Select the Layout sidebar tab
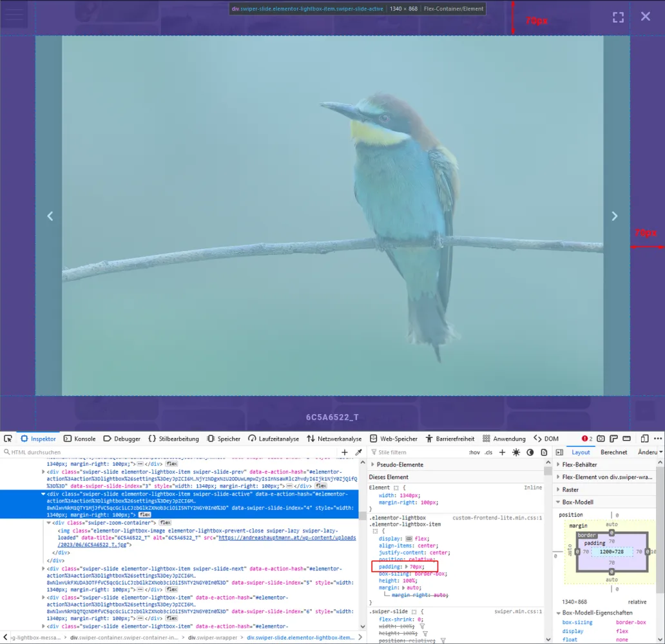The image size is (665, 644). coord(581,452)
